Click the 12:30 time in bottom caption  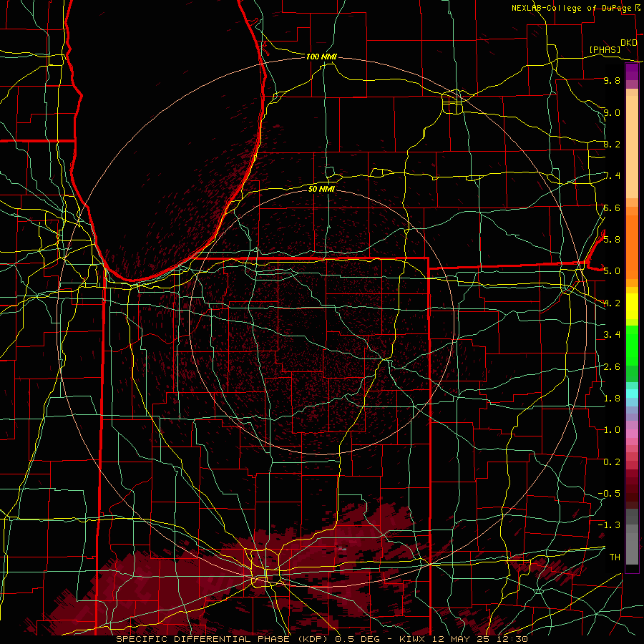(x=512, y=639)
